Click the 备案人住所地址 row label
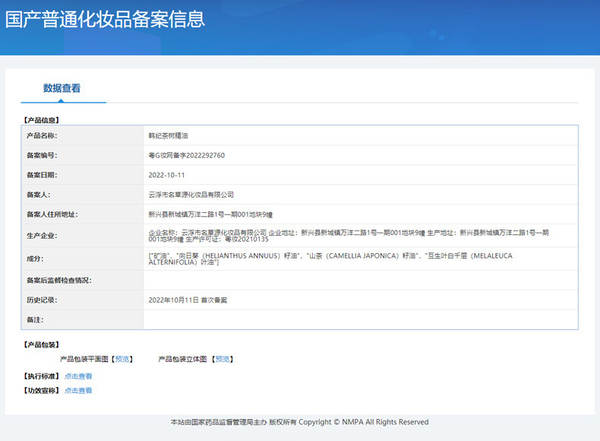Viewport: 600px width, 441px height. tap(52, 214)
